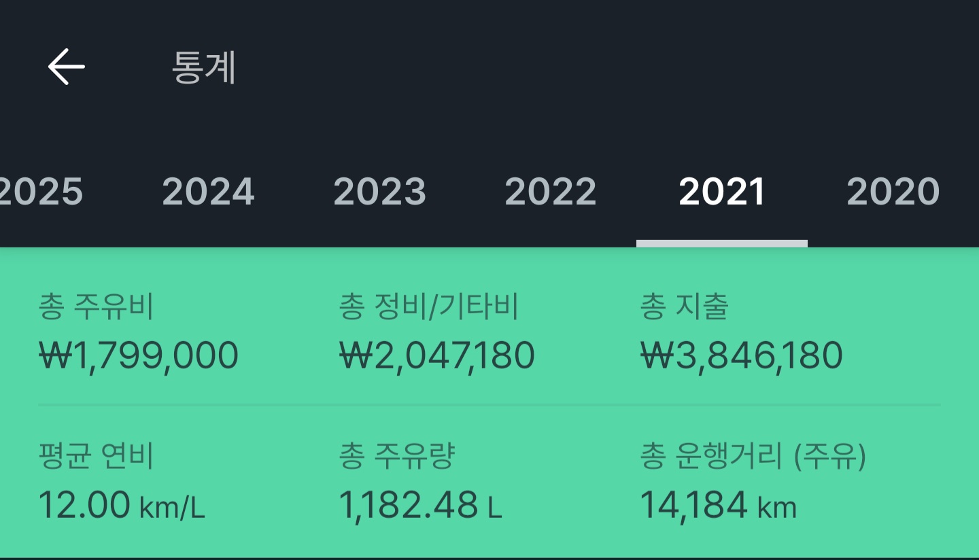Tap the 총 정비/기타비 label

click(429, 307)
